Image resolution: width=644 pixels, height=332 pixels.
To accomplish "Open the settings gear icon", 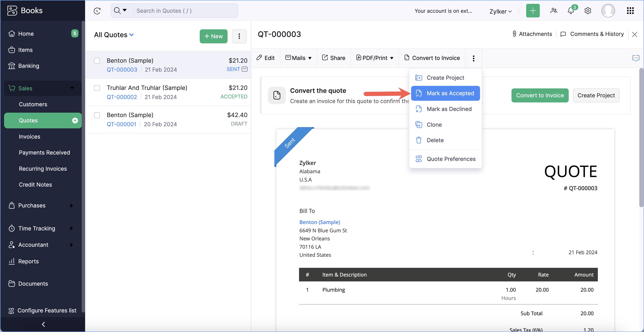I will point(588,11).
